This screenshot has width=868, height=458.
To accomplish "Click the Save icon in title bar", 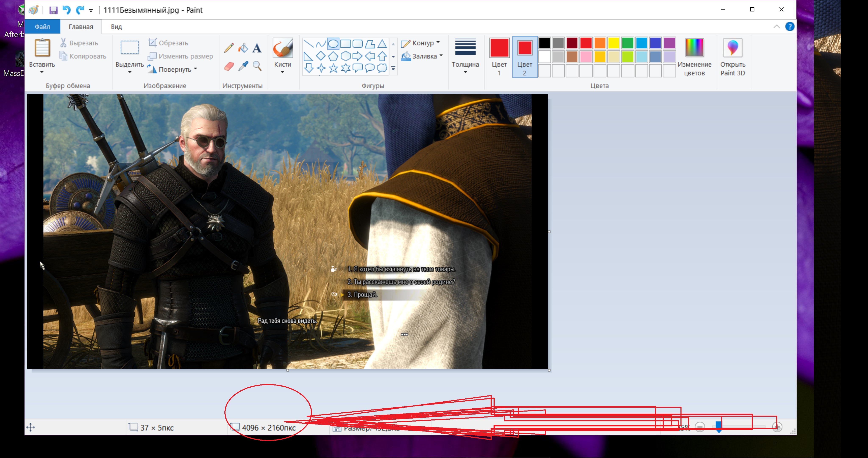I will pyautogui.click(x=53, y=10).
